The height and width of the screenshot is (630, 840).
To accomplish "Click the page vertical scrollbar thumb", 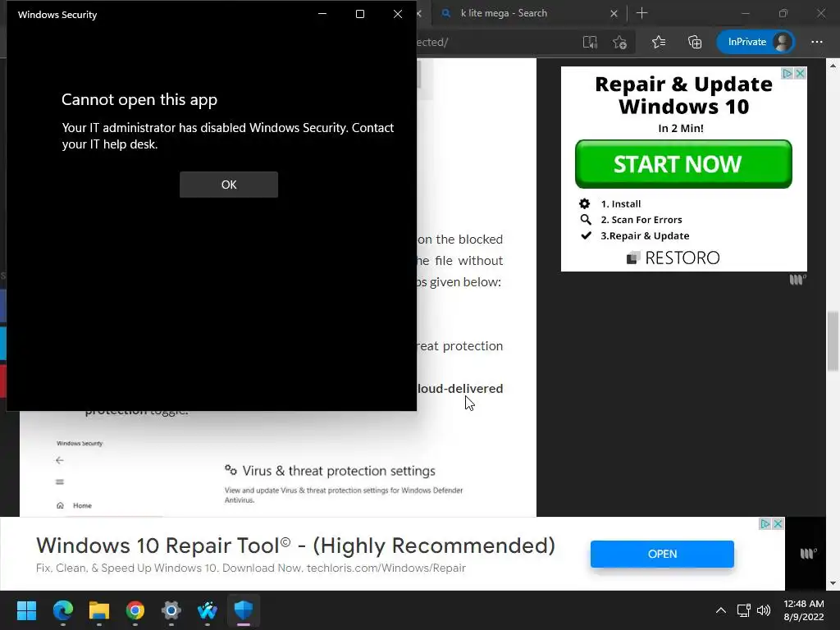I will (833, 340).
